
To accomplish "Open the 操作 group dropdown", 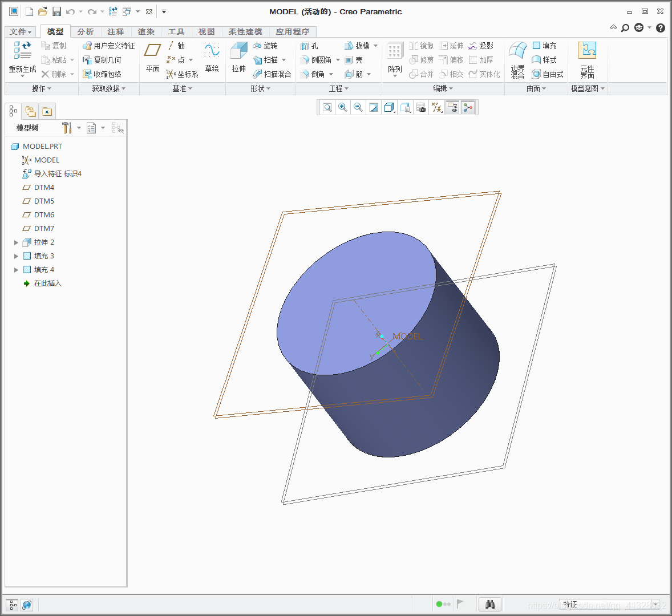I will click(42, 88).
